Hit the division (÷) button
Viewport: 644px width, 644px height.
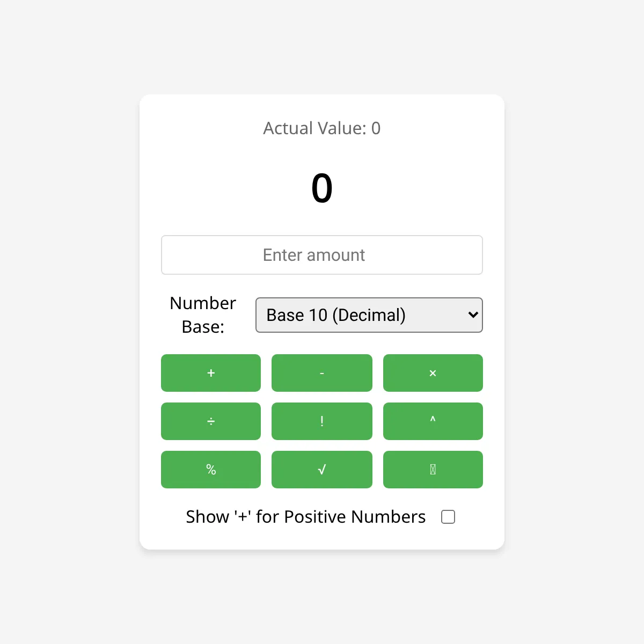211,421
